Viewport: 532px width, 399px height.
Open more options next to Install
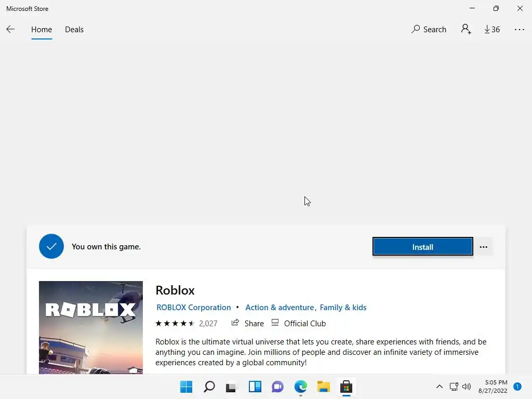pyautogui.click(x=484, y=247)
